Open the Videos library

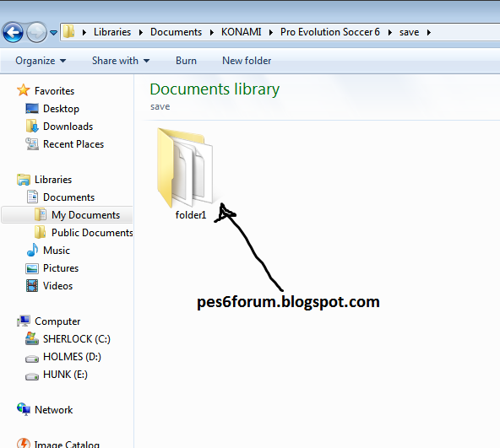[x=57, y=286]
